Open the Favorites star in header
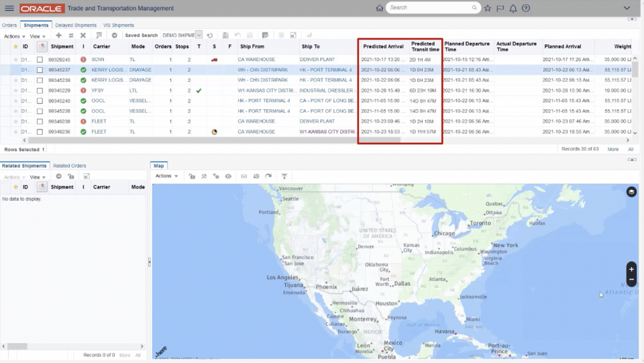Image resolution: width=644 pixels, height=363 pixels. (x=488, y=8)
